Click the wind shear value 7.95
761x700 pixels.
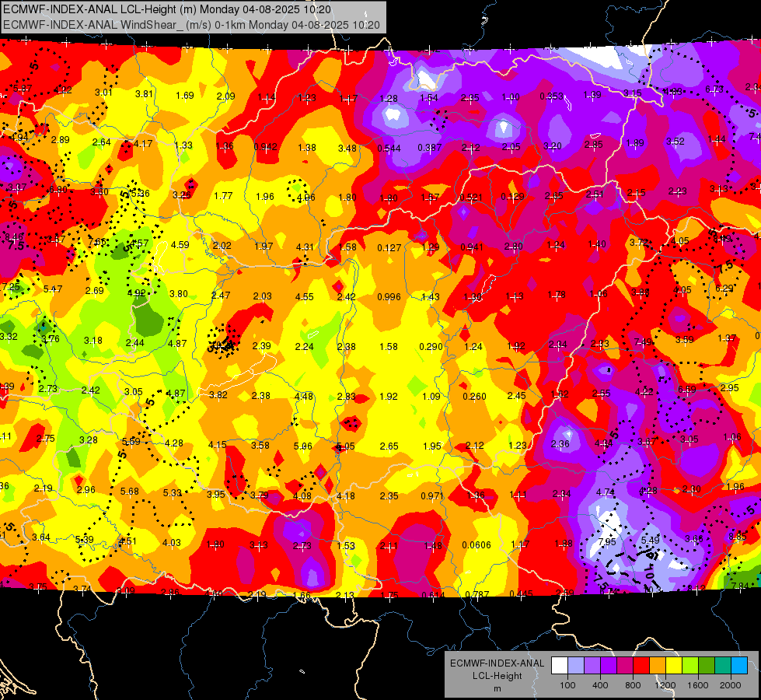[607, 541]
